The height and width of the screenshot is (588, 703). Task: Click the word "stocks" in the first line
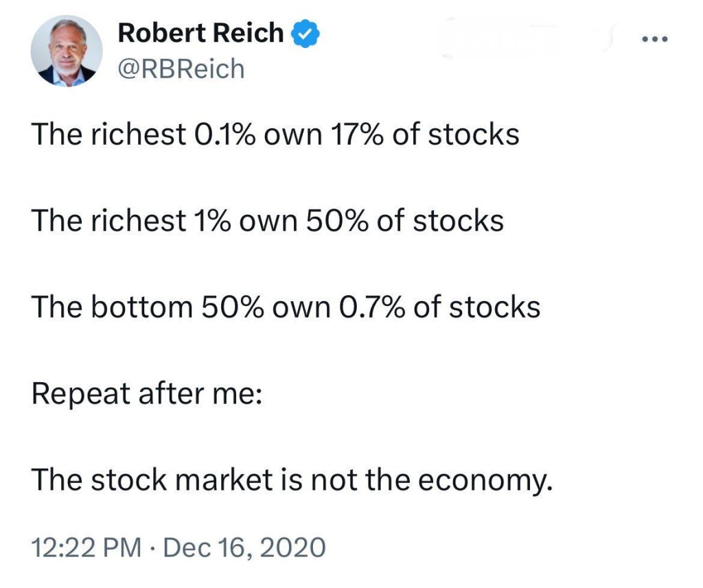click(x=474, y=134)
